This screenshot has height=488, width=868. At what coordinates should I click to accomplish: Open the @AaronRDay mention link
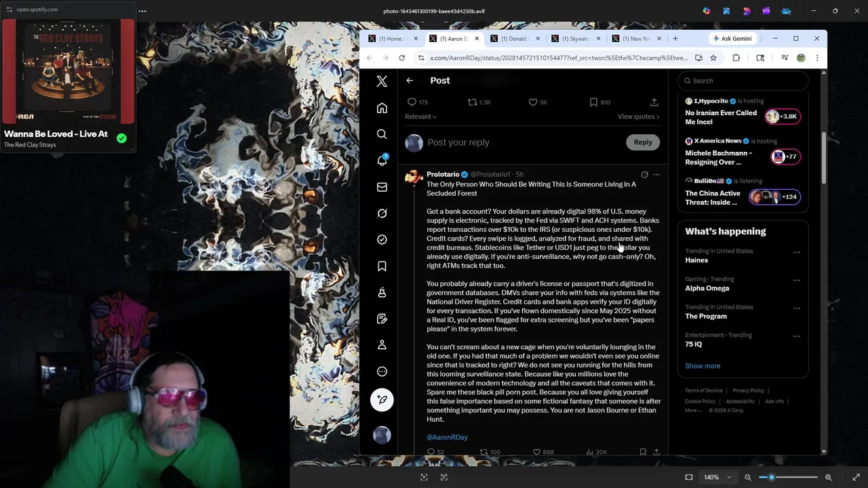tap(447, 437)
